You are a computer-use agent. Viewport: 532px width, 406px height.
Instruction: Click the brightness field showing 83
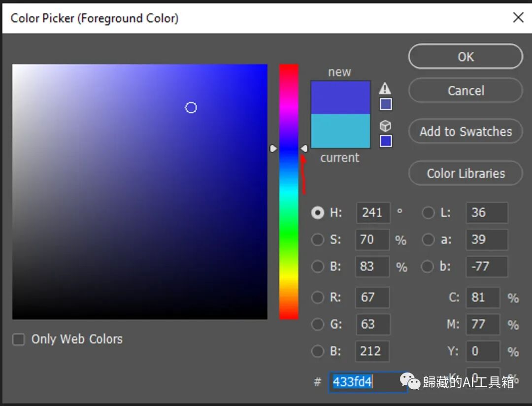[372, 267]
